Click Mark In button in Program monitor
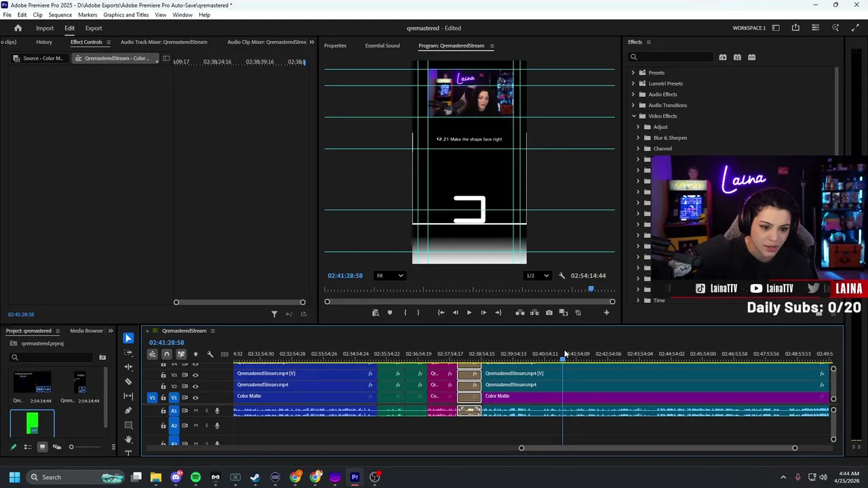Viewport: 868px width, 488px height. click(x=405, y=312)
